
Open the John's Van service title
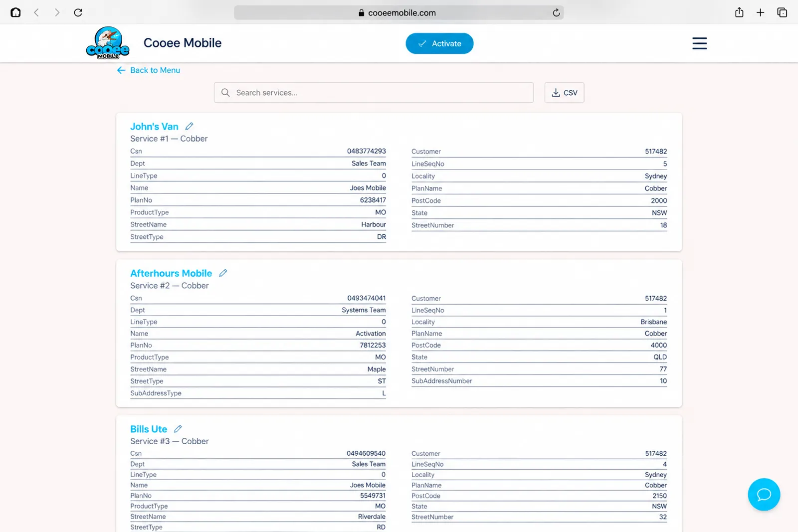pos(154,127)
